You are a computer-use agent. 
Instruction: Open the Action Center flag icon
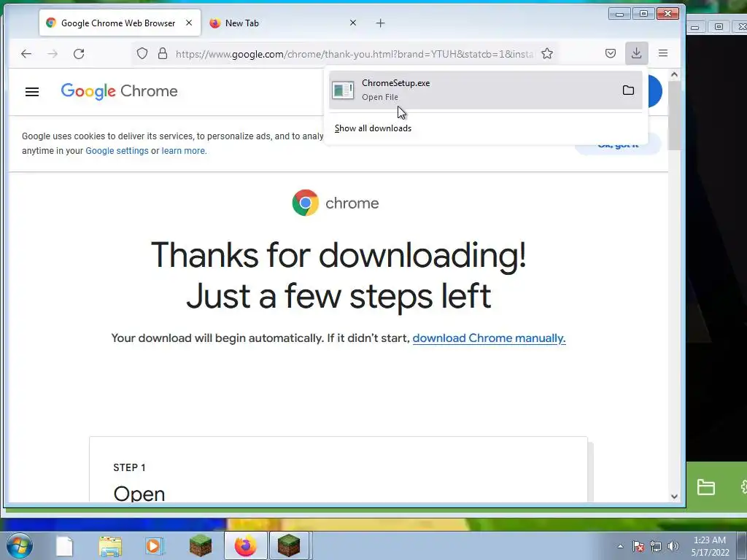pyautogui.click(x=638, y=546)
